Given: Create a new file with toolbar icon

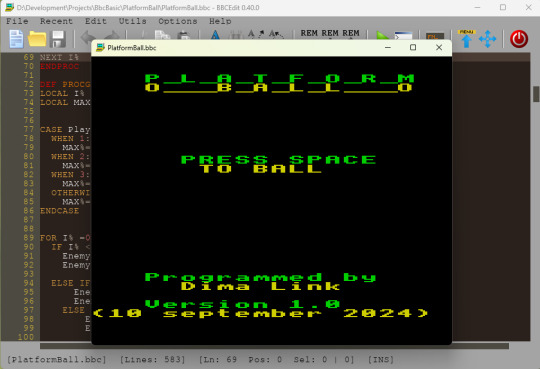Looking at the screenshot, I should (x=16, y=39).
